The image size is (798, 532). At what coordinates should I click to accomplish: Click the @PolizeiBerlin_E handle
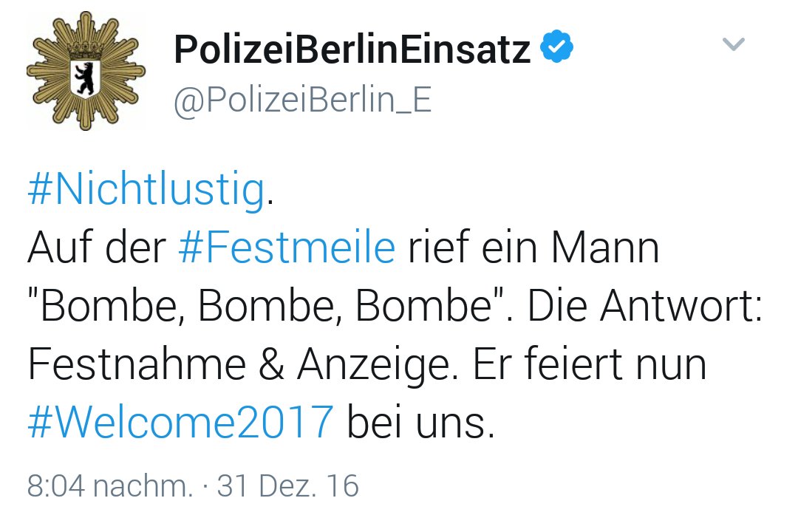click(x=301, y=100)
